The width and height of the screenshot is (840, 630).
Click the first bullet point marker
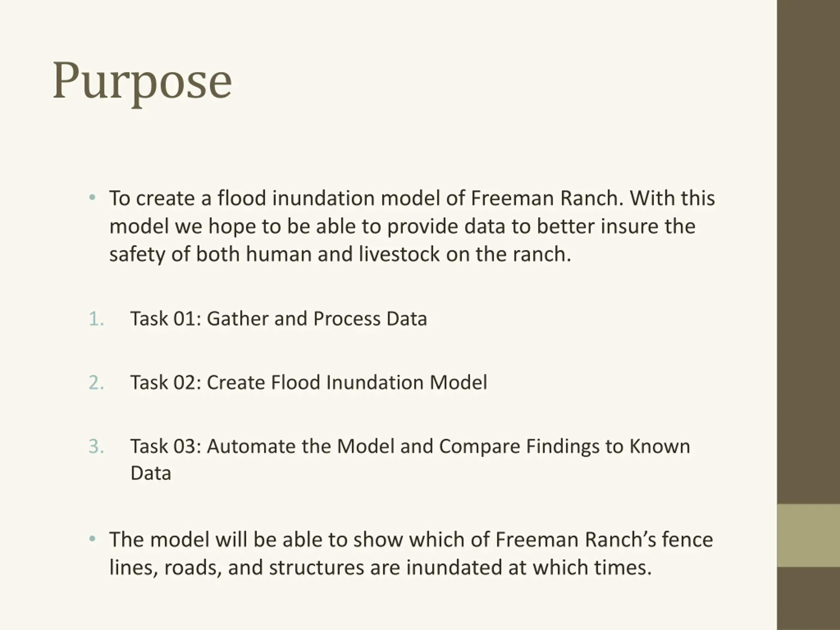pyautogui.click(x=92, y=198)
